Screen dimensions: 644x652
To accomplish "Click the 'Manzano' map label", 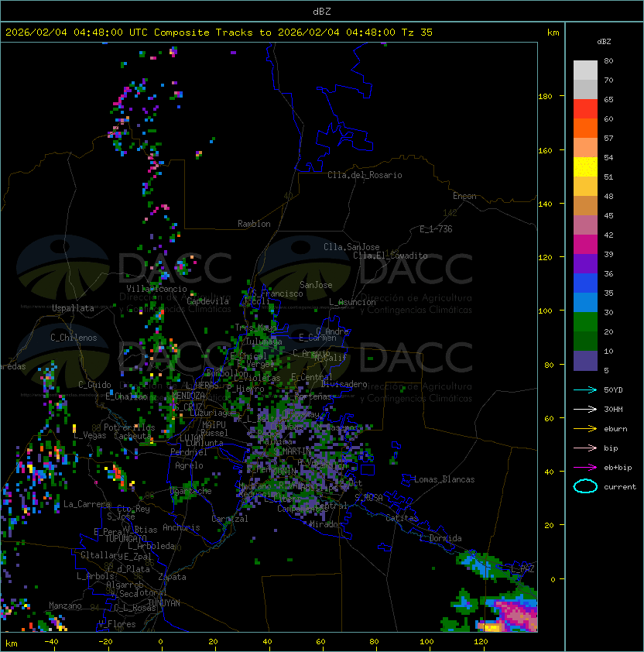I will (65, 606).
